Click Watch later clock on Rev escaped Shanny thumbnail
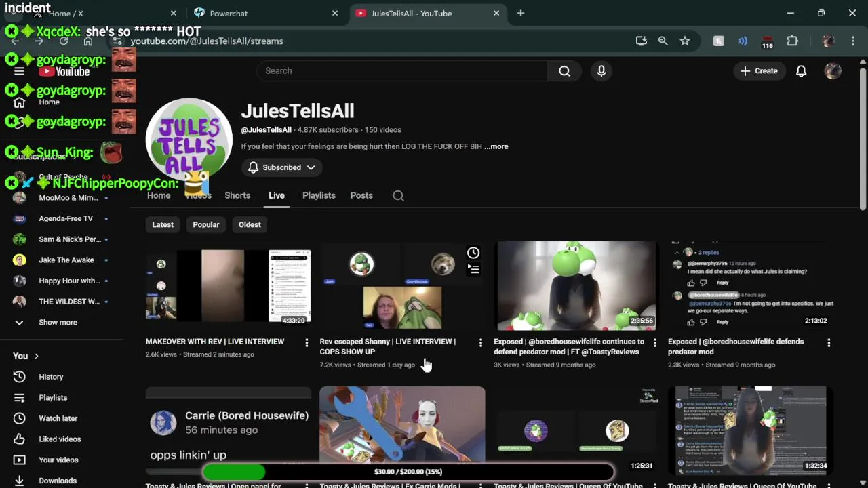Image resolution: width=868 pixels, height=488 pixels. click(473, 253)
